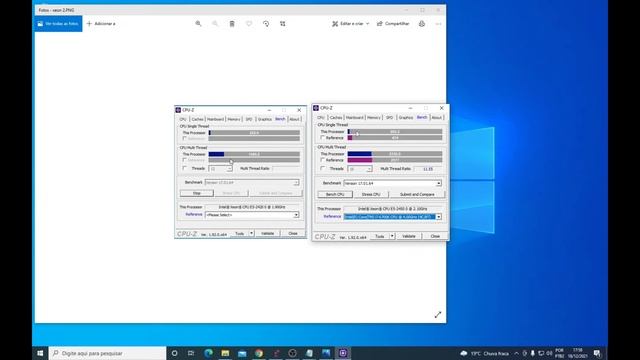Open the crop tool in Fotos
The height and width of the screenshot is (360, 640).
point(283,24)
